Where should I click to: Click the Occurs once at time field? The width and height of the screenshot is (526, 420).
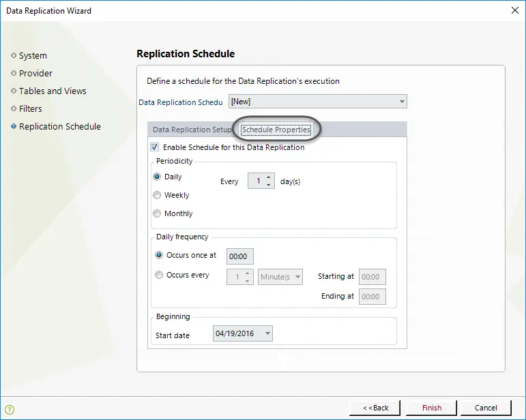[240, 256]
